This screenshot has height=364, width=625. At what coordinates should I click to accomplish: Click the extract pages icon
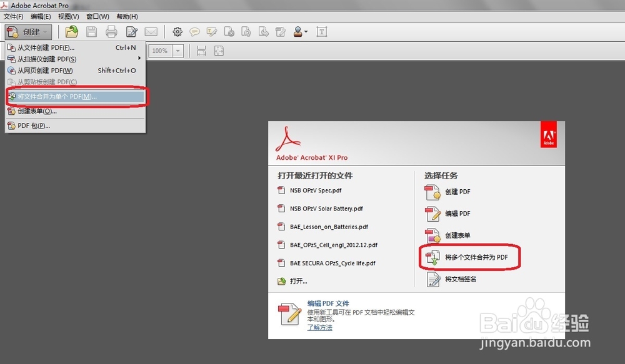[264, 32]
